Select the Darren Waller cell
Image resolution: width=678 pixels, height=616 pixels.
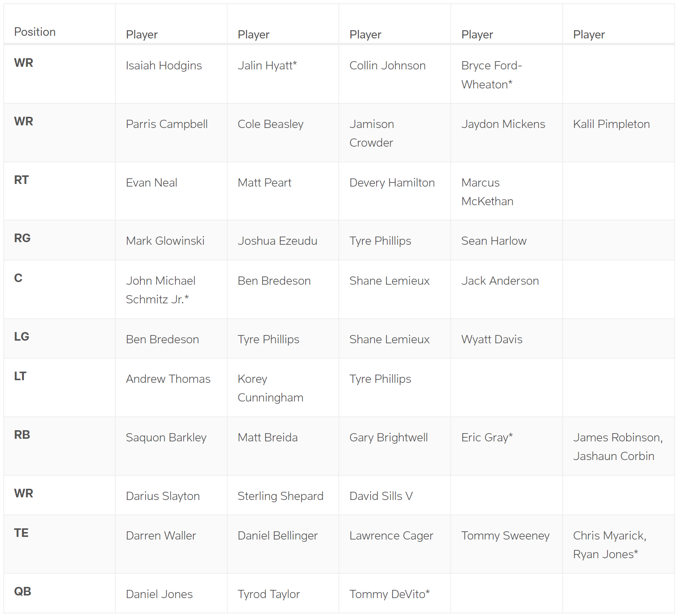160,536
